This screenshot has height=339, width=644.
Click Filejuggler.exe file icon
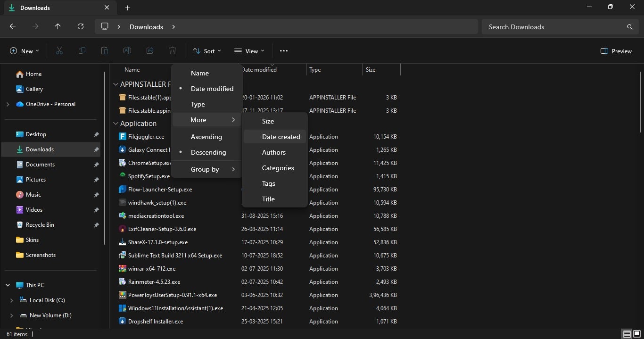pos(123,137)
